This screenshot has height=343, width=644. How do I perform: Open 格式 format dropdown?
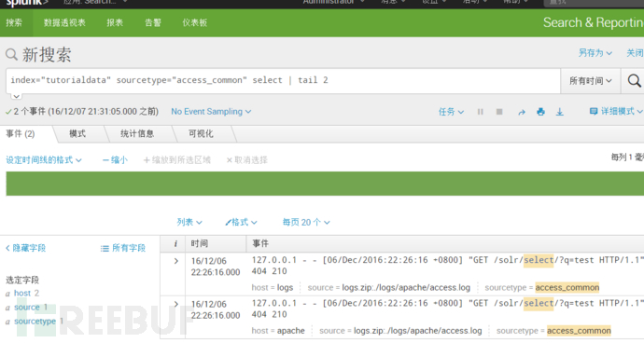pyautogui.click(x=241, y=222)
